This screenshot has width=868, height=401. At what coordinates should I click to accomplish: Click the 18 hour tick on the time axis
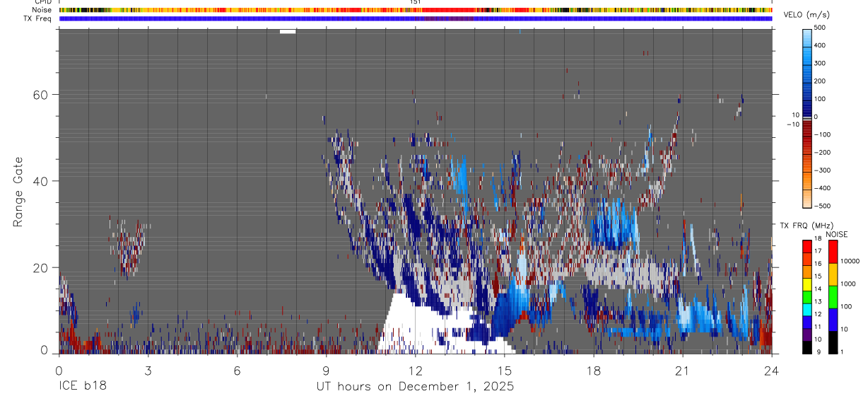coord(594,369)
